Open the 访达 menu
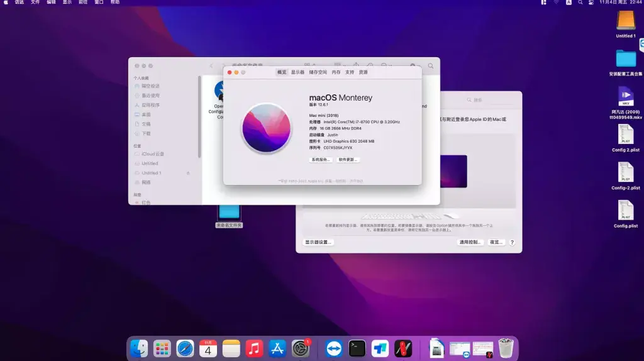 tap(19, 3)
